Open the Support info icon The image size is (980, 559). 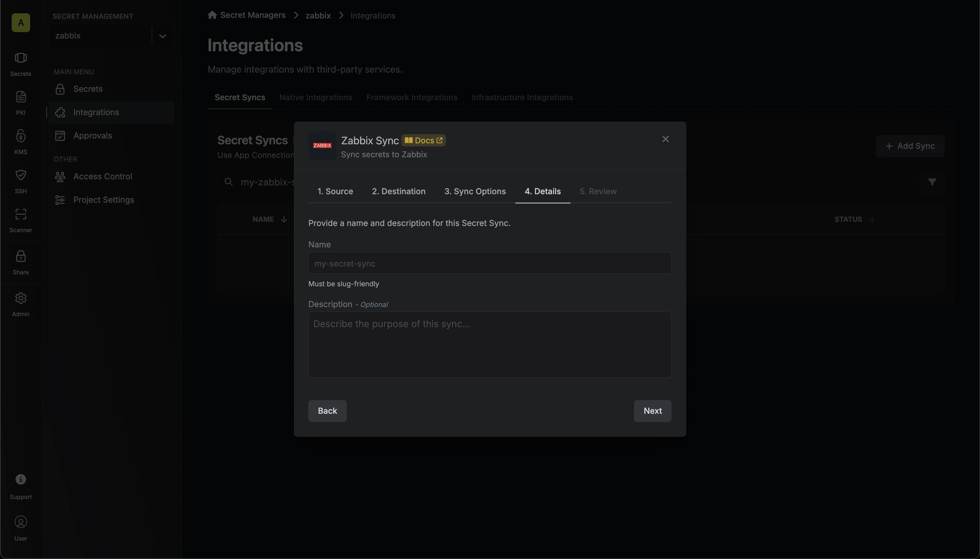(21, 479)
